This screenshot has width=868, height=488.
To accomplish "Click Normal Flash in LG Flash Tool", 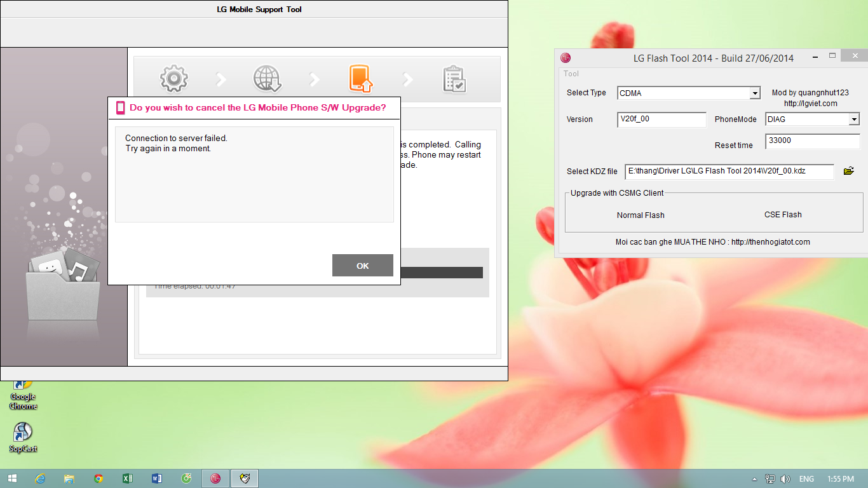I will [x=641, y=215].
